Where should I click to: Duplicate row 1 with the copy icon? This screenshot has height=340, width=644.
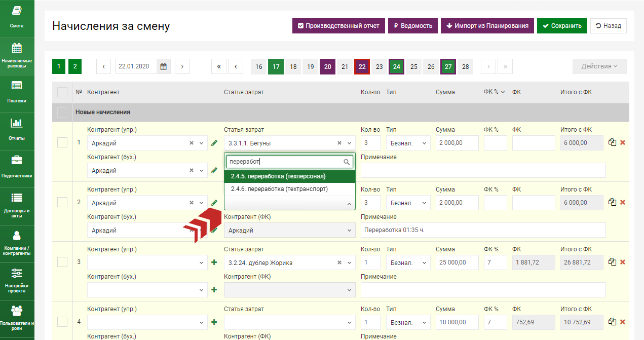pos(612,143)
